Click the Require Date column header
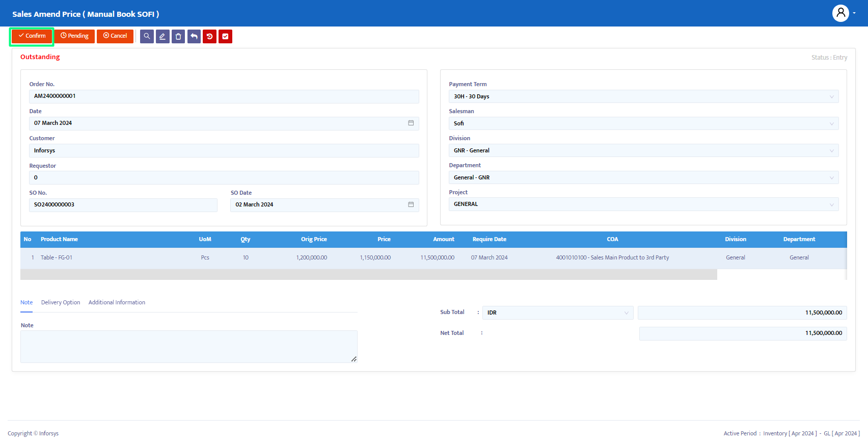868x442 pixels. tap(490, 239)
